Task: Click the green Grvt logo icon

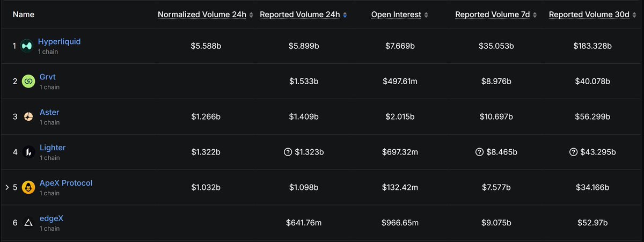Action: (28, 82)
